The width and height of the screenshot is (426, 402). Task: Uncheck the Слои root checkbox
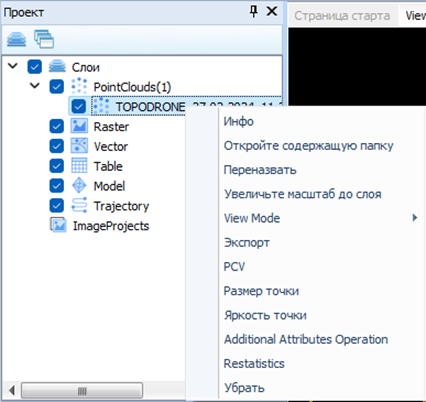35,67
